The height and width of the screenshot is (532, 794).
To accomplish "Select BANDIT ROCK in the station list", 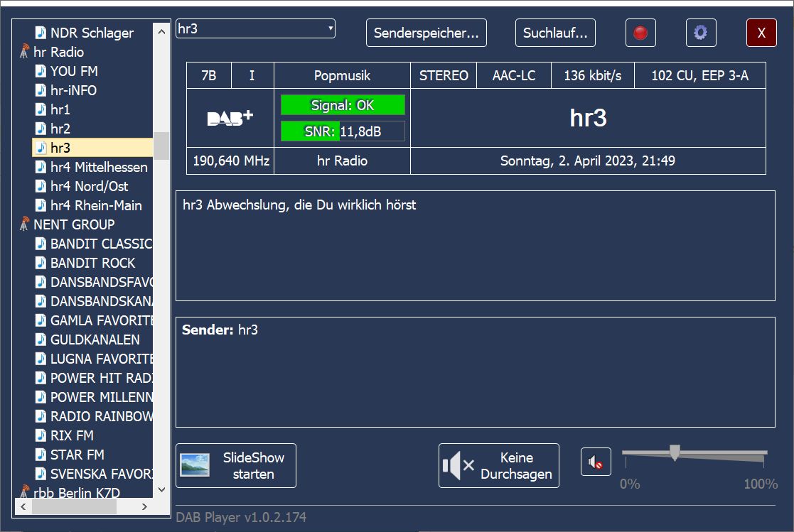I will tap(92, 263).
